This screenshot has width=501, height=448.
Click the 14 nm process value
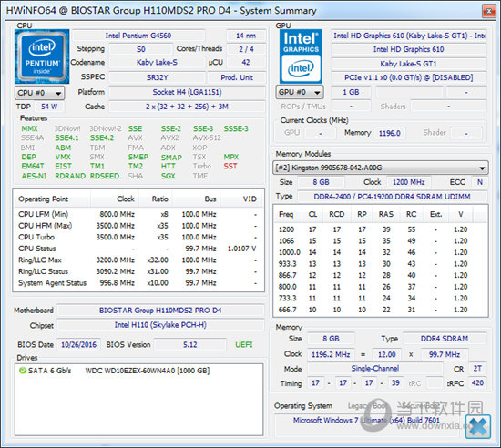coord(246,36)
